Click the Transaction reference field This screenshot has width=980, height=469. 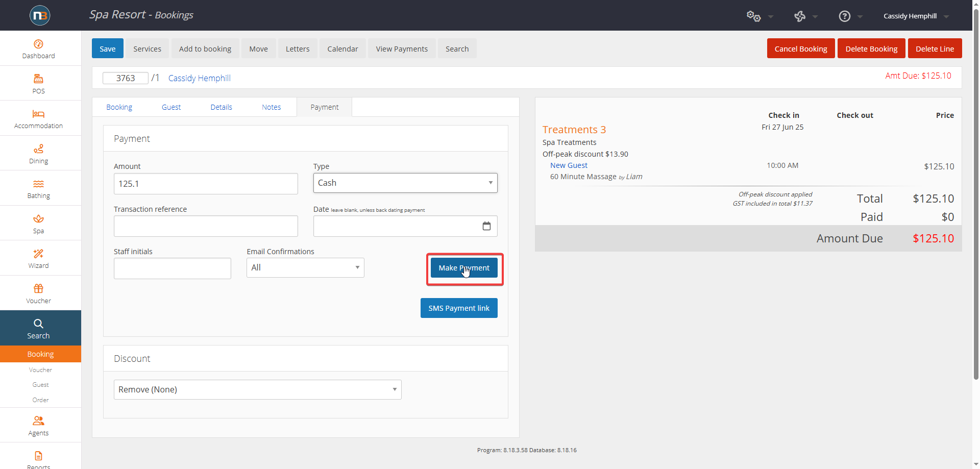tap(206, 226)
